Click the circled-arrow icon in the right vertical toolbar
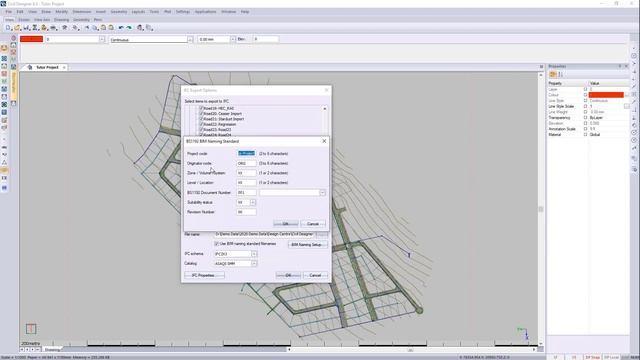The width and height of the screenshot is (640, 360). click(634, 132)
